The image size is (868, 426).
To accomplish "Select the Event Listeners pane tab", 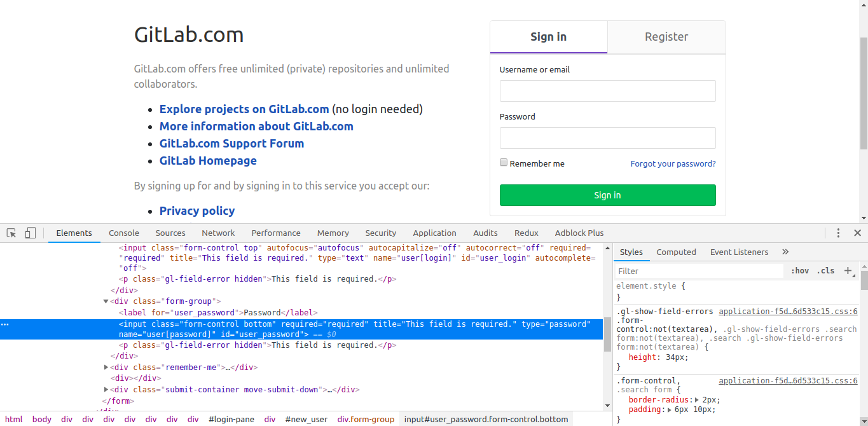I will [740, 252].
